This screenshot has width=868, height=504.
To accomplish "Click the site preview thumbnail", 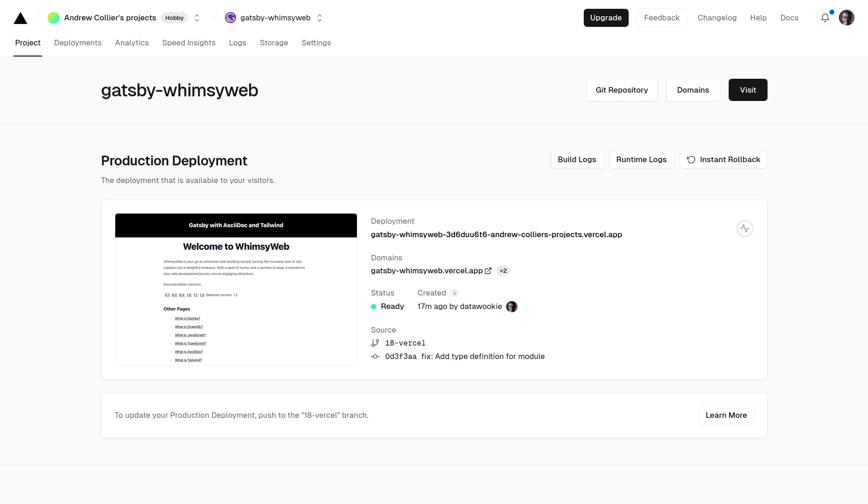I will click(236, 290).
